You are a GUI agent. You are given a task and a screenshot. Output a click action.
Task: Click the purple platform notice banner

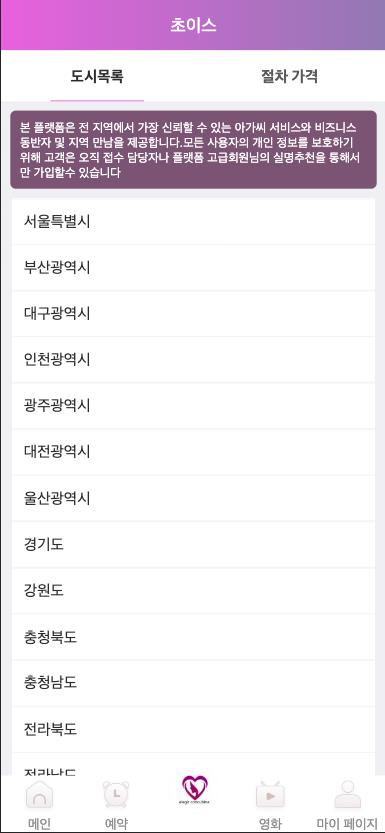[x=193, y=150]
